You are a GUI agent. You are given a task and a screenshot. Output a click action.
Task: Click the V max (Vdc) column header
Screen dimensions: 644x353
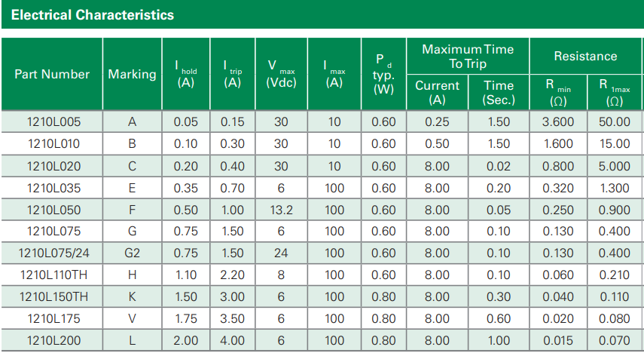281,74
